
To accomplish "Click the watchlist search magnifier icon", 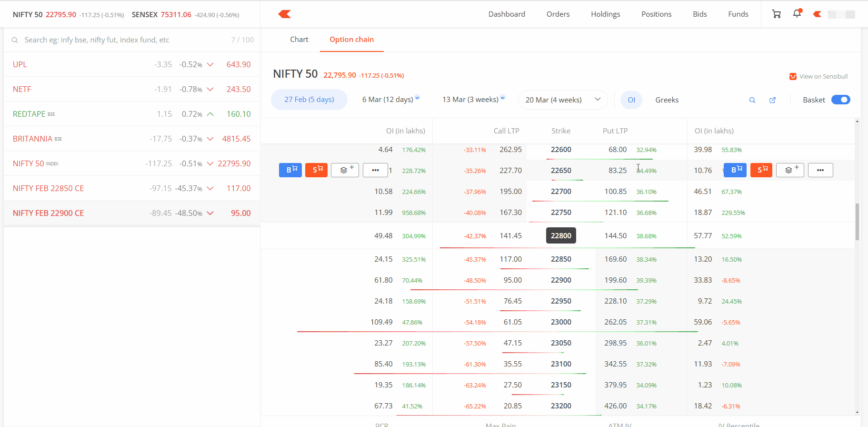I will (x=15, y=40).
